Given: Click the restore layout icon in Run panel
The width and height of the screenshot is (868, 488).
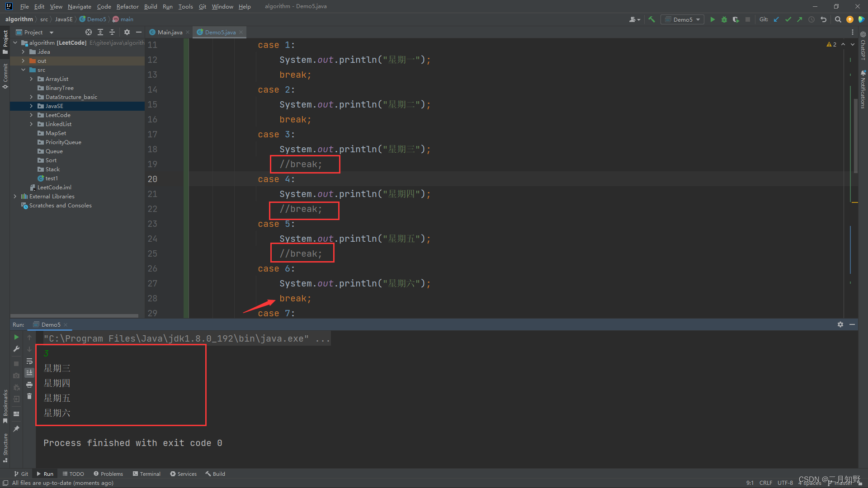Looking at the screenshot, I should click(x=16, y=414).
